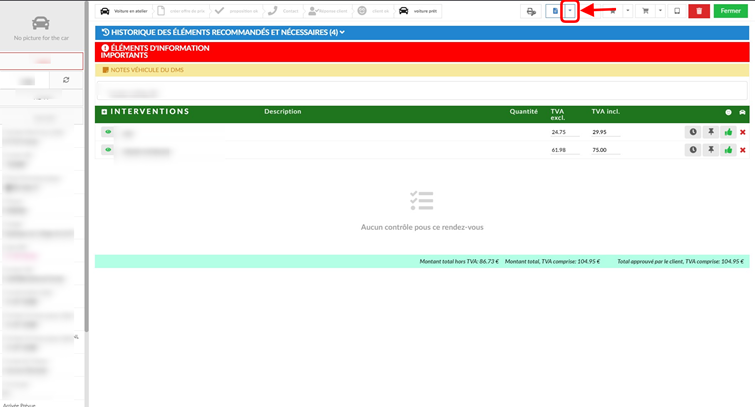Viewport: 755px width, 407px height.
Task: Remove the 75.00 intervention with red X
Action: point(743,150)
